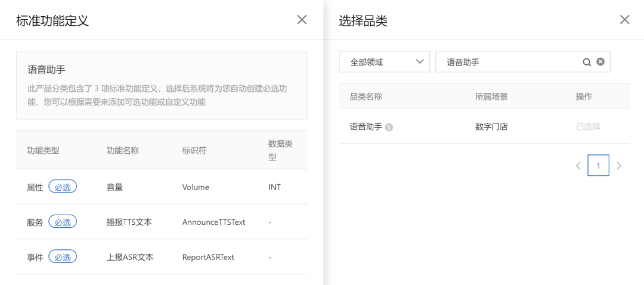Image resolution: width=644 pixels, height=285 pixels.
Task: Click the 功能名称 column header
Action: pyautogui.click(x=123, y=150)
